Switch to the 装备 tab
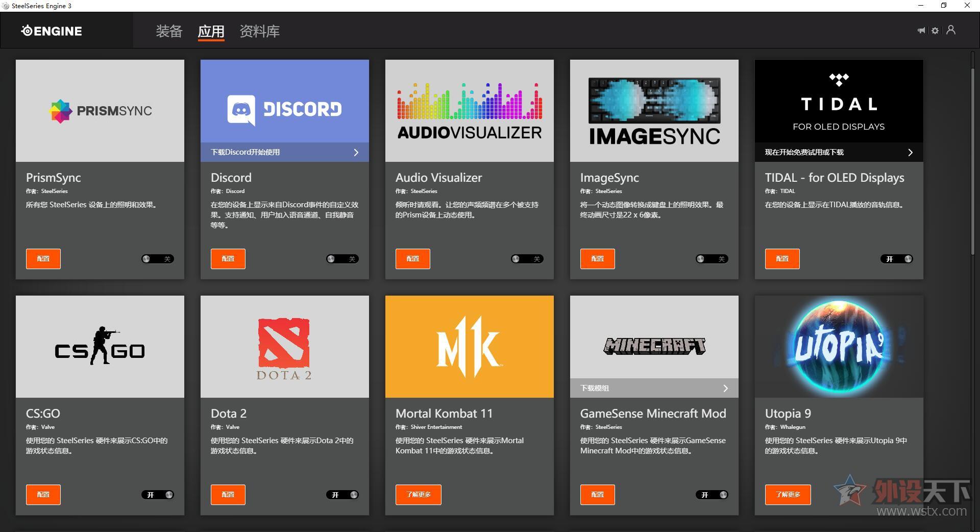This screenshot has width=980, height=532. [169, 31]
